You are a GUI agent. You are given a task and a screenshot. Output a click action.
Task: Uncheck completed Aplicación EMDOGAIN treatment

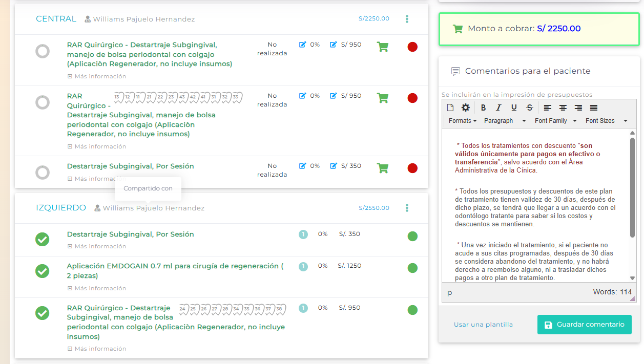tap(43, 271)
